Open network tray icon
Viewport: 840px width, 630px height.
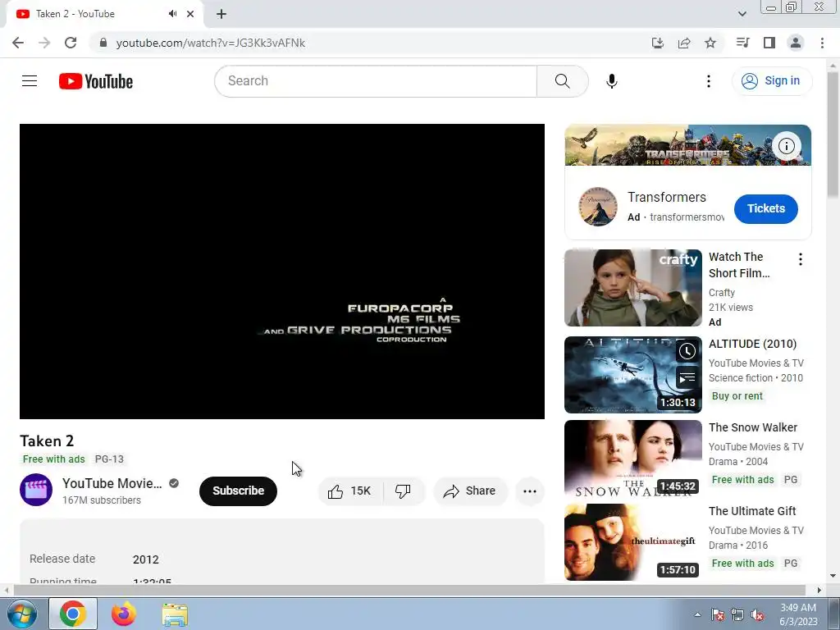tap(737, 615)
